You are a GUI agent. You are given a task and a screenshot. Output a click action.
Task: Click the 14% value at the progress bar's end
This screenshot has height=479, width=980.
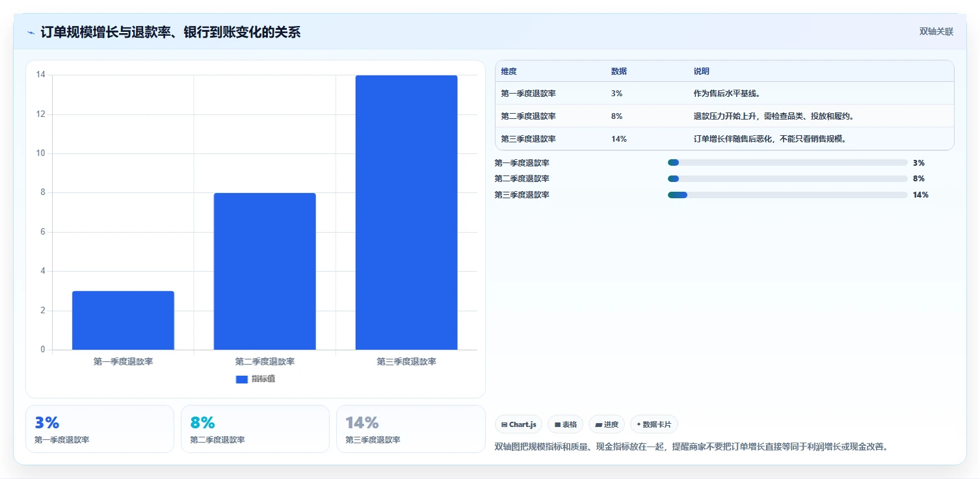[920, 194]
